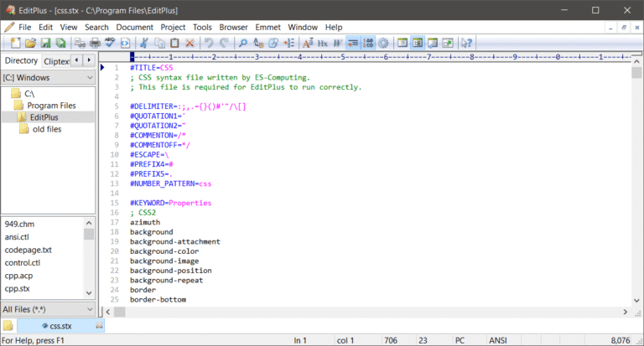This screenshot has height=346, width=644.
Task: Open Preferences with the gear icon
Action: pyautogui.click(x=383, y=43)
